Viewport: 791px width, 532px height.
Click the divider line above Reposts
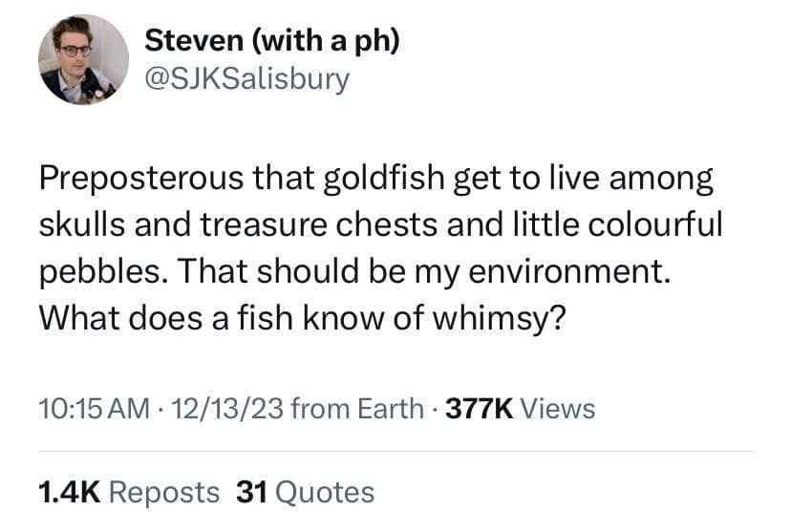[395, 451]
